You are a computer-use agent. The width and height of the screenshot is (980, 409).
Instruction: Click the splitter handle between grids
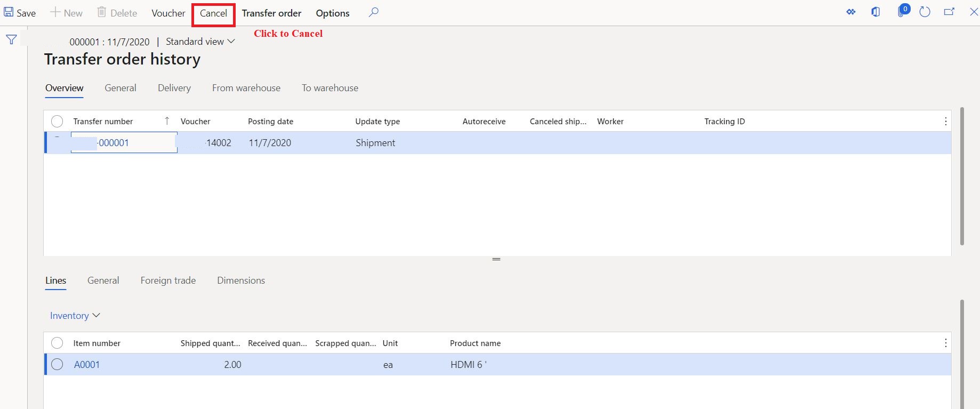click(x=496, y=259)
